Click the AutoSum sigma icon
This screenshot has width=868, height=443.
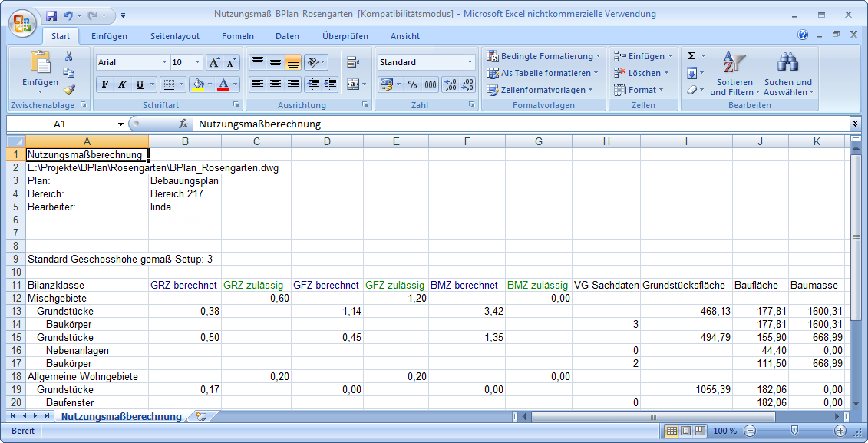[x=691, y=56]
